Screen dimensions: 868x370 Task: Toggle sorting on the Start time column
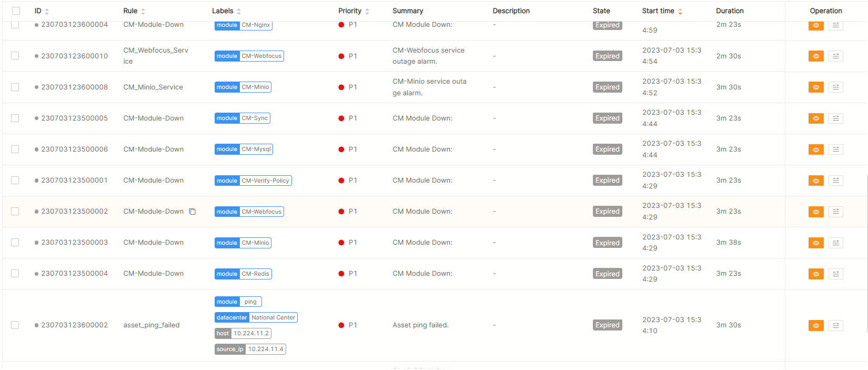point(680,11)
